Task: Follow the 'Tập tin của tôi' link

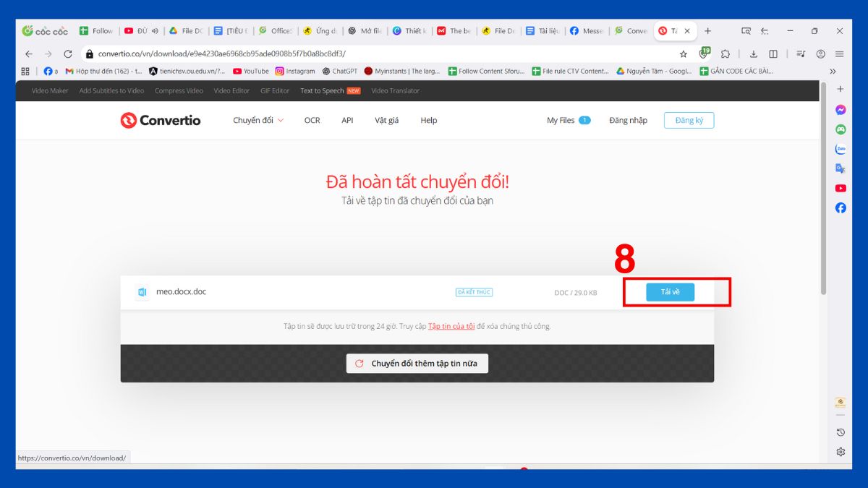Action: [x=451, y=326]
